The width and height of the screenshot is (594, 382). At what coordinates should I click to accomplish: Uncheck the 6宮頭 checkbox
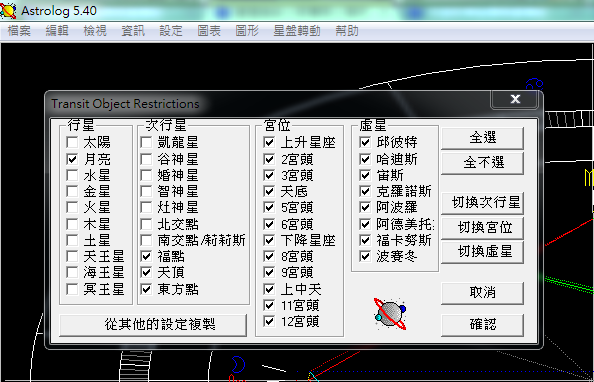pyautogui.click(x=269, y=224)
